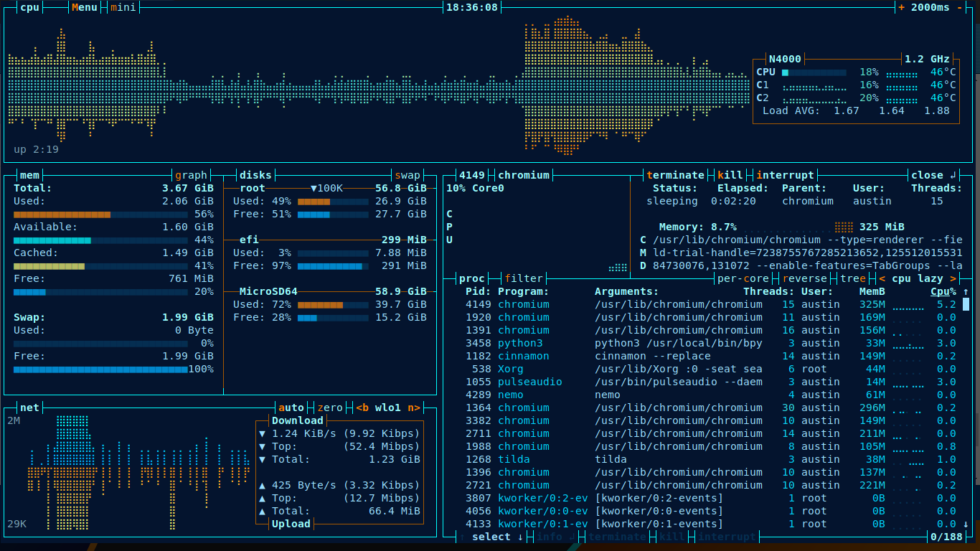Click left arrow before cpu lazy sorting
This screenshot has height=551, width=980.
(x=882, y=278)
